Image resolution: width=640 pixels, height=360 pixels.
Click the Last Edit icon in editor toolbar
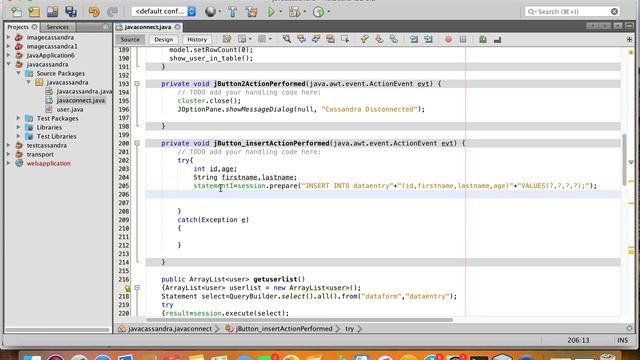pos(227,39)
